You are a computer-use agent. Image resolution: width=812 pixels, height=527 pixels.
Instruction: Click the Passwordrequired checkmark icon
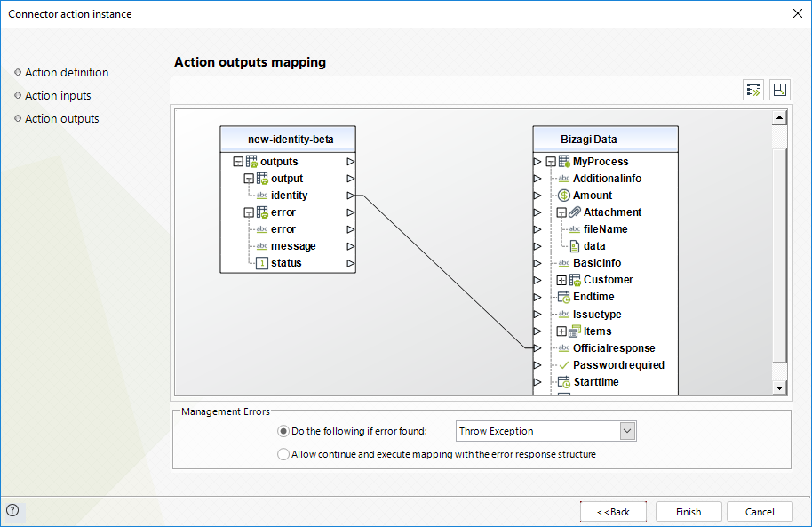pyautogui.click(x=564, y=365)
